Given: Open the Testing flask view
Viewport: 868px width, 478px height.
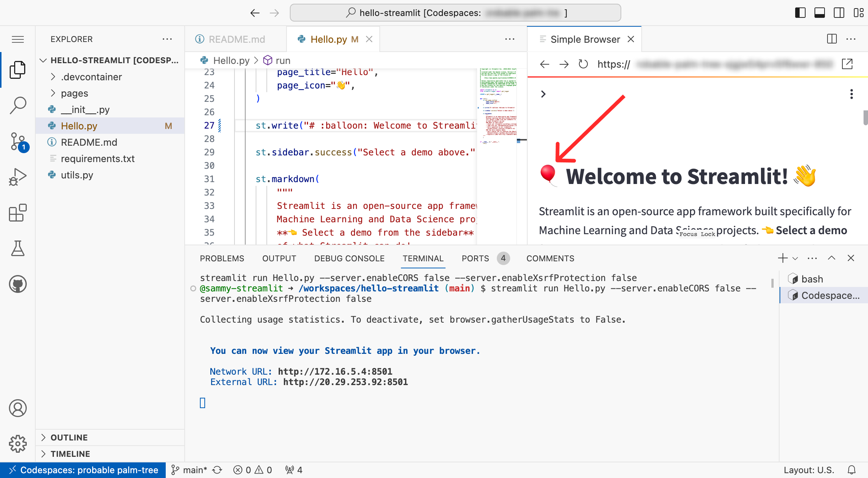Looking at the screenshot, I should pyautogui.click(x=18, y=248).
